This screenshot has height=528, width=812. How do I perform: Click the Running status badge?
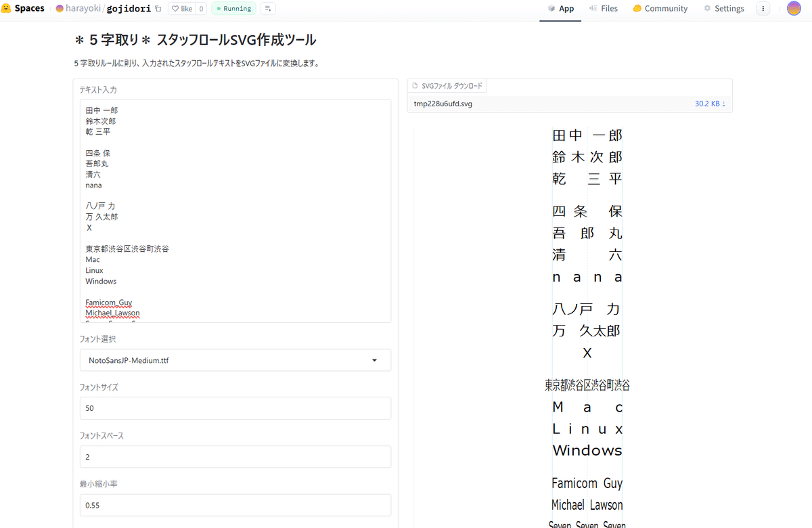[233, 8]
